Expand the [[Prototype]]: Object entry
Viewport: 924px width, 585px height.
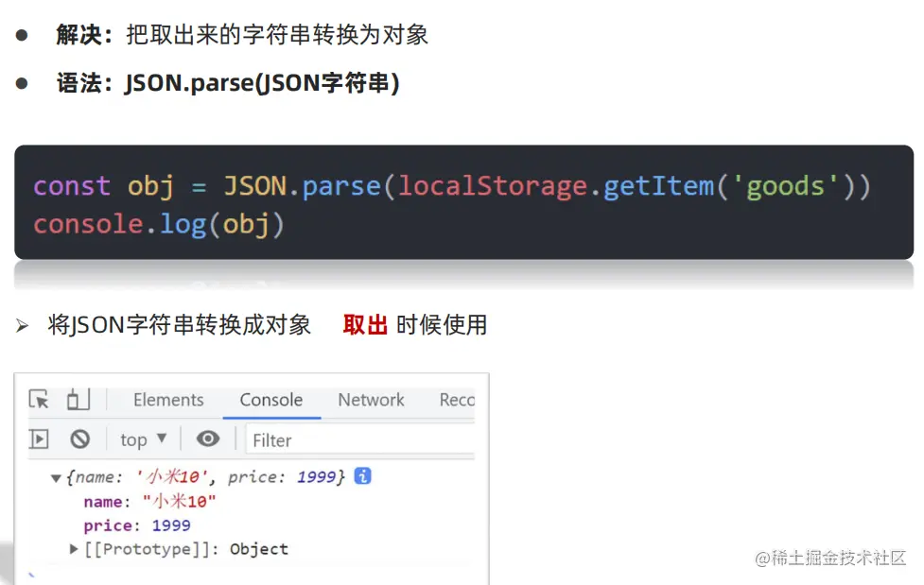pyautogui.click(x=74, y=549)
